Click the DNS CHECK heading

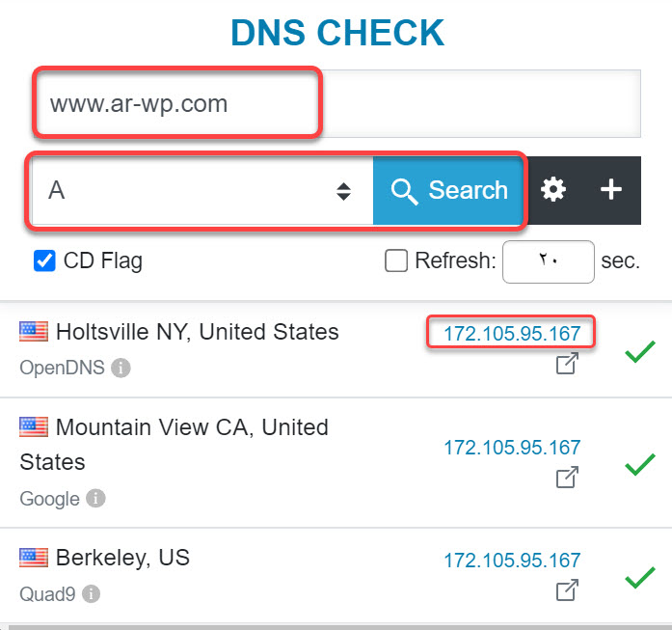[336, 34]
